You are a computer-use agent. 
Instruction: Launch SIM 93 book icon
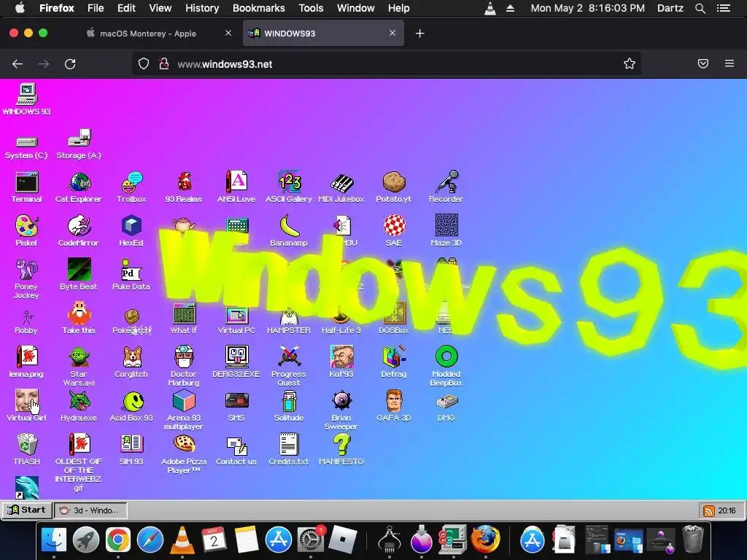131,450
